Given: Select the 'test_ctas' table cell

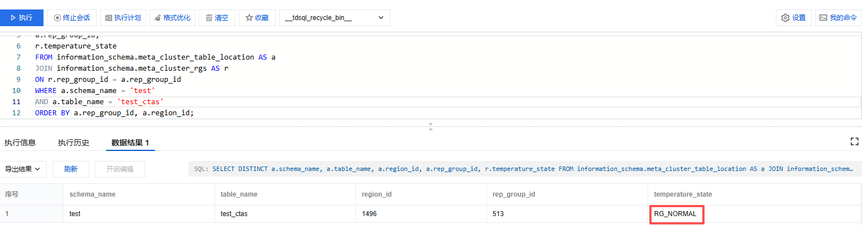Looking at the screenshot, I should pos(285,214).
